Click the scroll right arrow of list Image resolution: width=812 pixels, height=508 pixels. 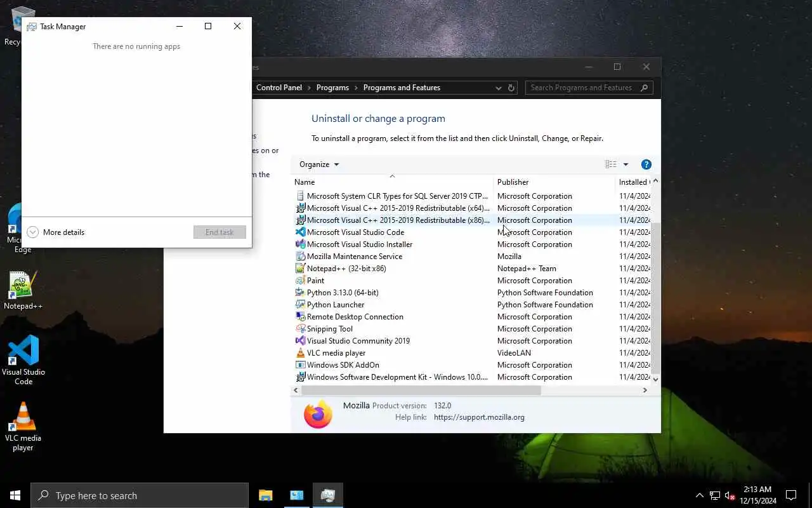[645, 391]
